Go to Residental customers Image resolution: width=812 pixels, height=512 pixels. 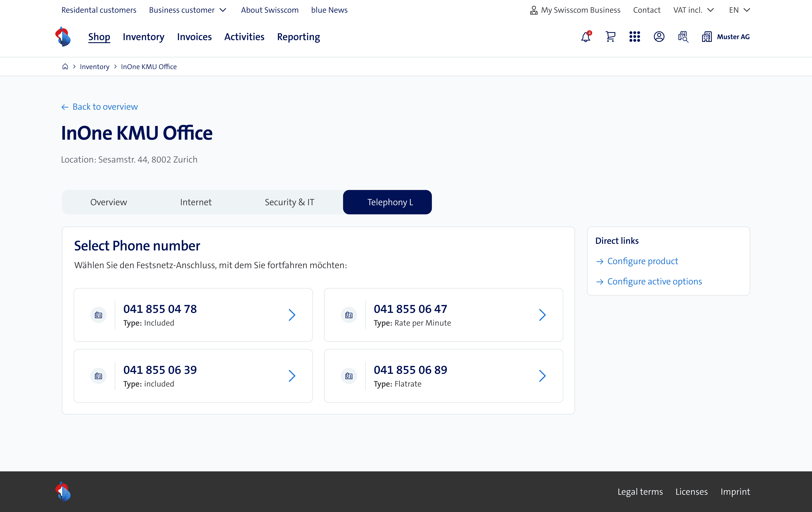[99, 10]
